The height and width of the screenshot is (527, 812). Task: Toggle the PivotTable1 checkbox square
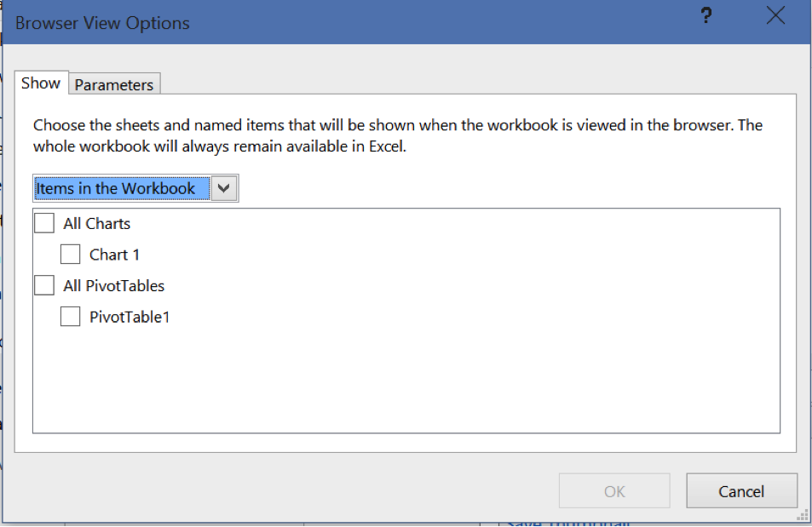coord(70,317)
